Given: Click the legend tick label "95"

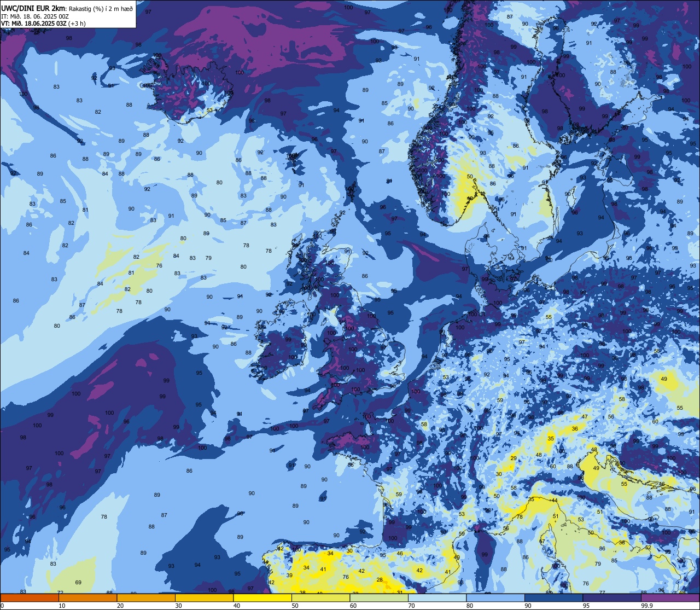Looking at the screenshot, I should click(x=586, y=606).
